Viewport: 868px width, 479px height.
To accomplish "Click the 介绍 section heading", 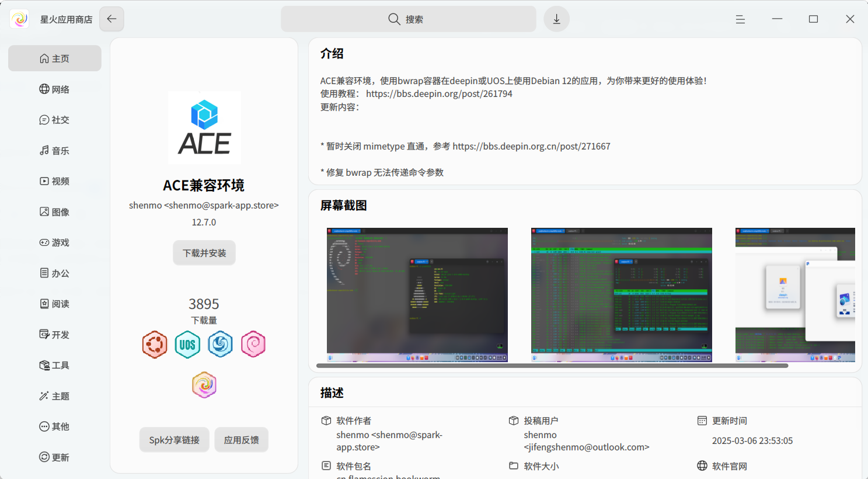I will tap(332, 54).
